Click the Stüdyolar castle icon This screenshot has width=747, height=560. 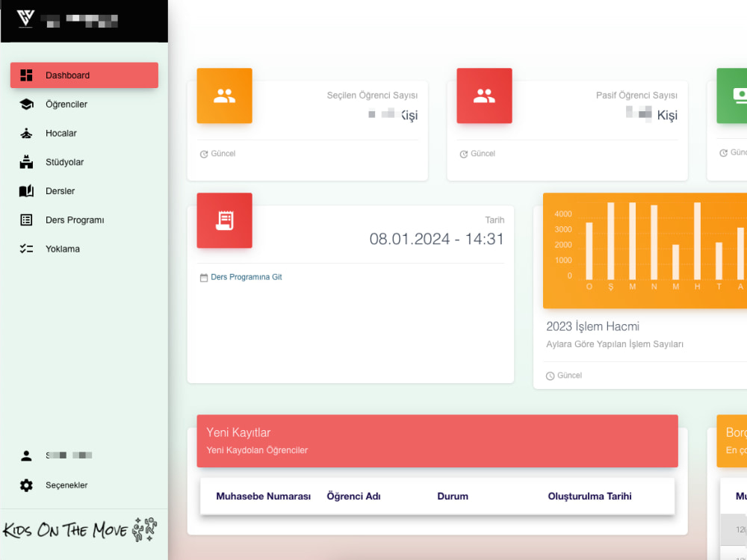26,162
